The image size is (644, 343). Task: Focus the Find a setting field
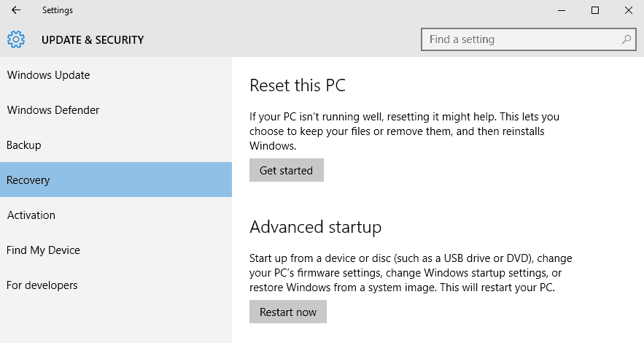tap(529, 39)
